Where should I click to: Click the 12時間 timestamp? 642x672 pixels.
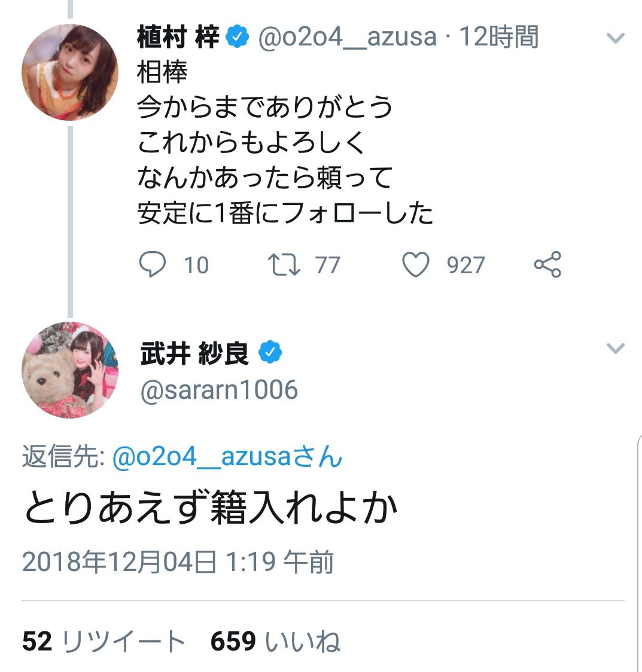[498, 38]
